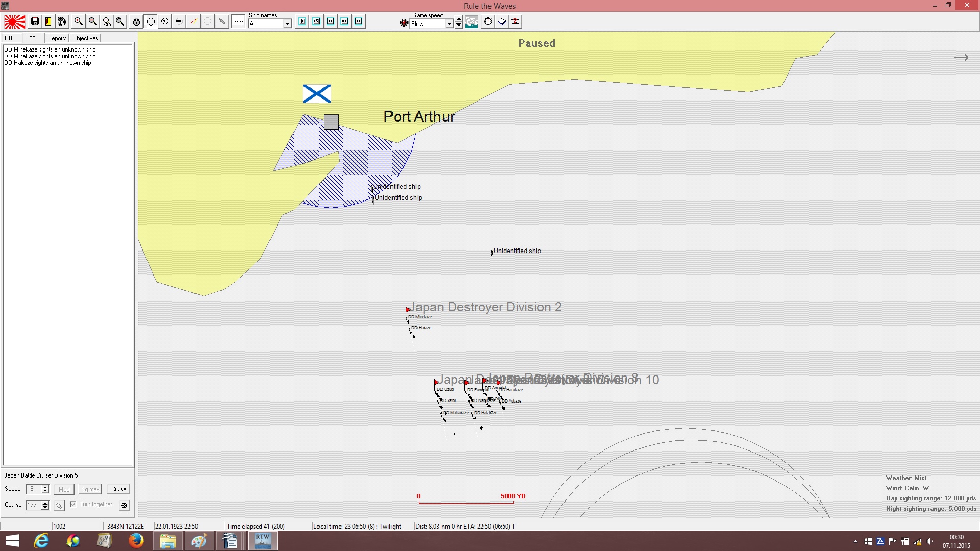Click the first play step button
The image size is (980, 551).
(302, 21)
